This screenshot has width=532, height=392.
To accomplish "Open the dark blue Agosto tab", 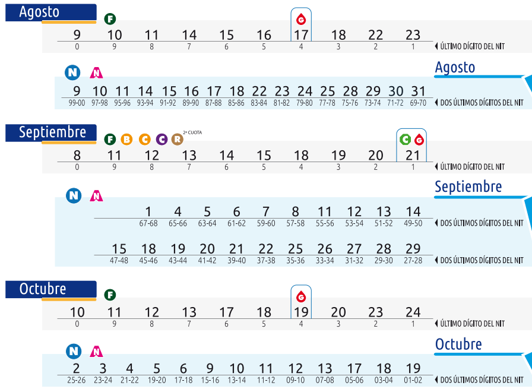I will (x=50, y=12).
